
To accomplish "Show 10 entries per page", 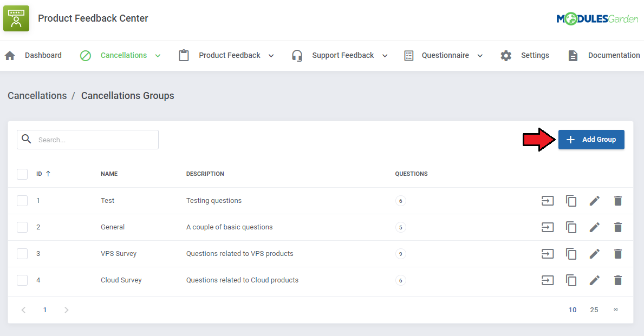I will (x=573, y=309).
